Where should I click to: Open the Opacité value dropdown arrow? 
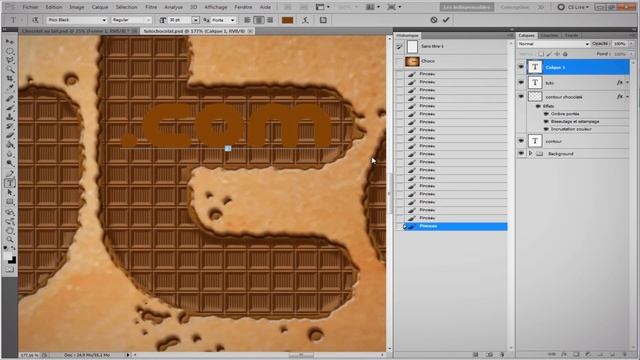tap(631, 44)
